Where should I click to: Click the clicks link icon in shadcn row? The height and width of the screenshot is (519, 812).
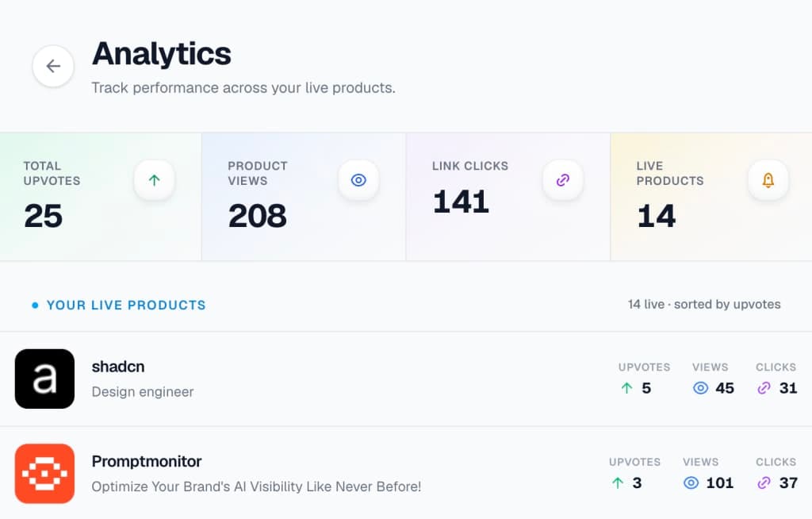tap(764, 388)
